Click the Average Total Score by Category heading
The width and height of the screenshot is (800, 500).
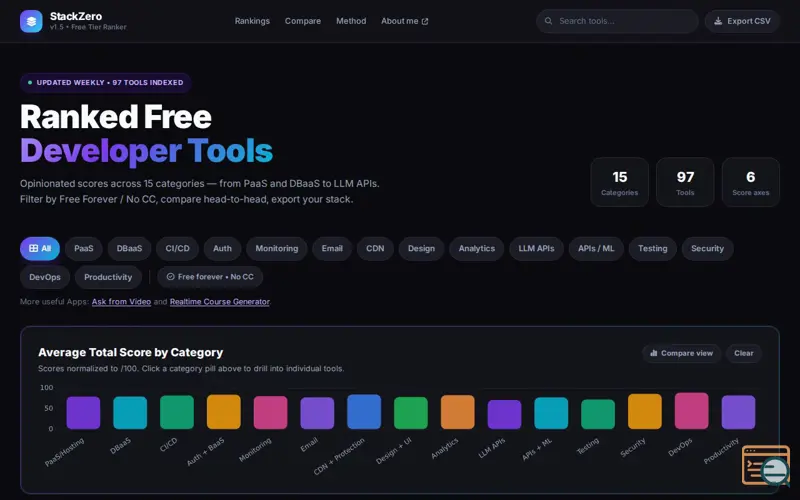[131, 353]
